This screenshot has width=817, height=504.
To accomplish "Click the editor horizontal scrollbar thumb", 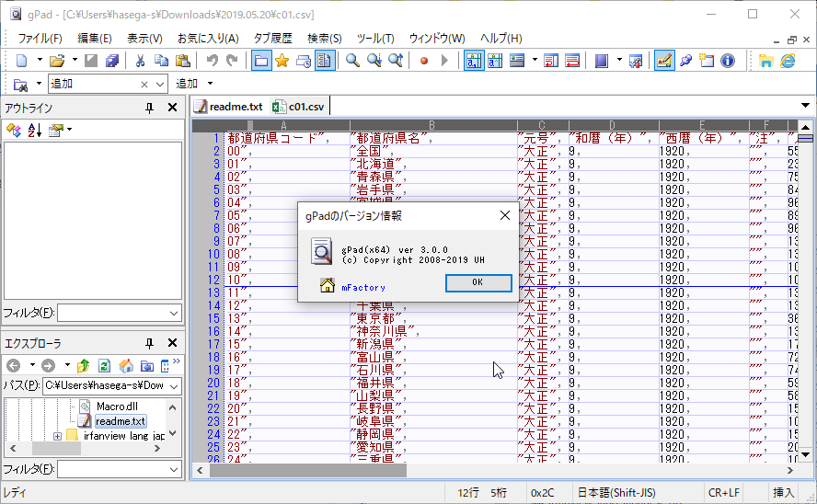I will coord(308,471).
